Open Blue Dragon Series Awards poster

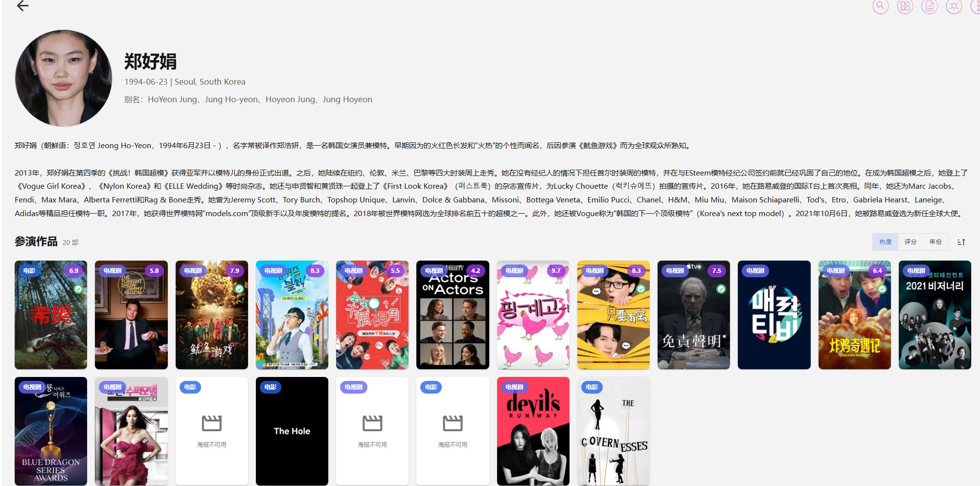click(x=51, y=431)
